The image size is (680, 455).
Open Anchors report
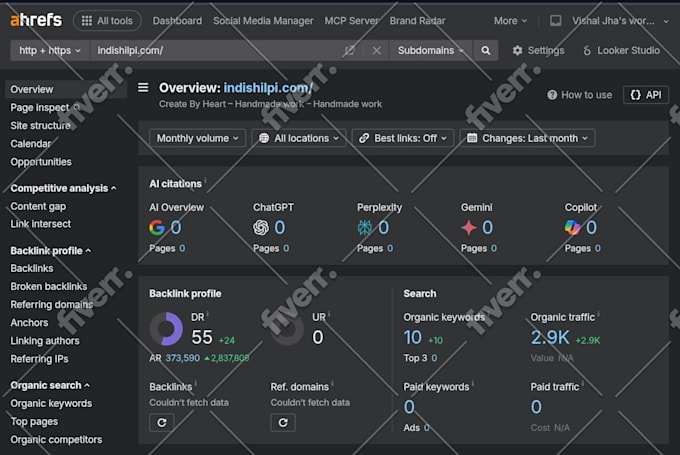coord(29,323)
